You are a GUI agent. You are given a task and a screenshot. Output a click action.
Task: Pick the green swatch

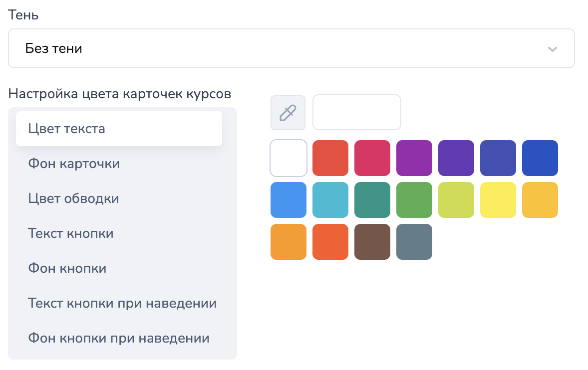tap(414, 200)
